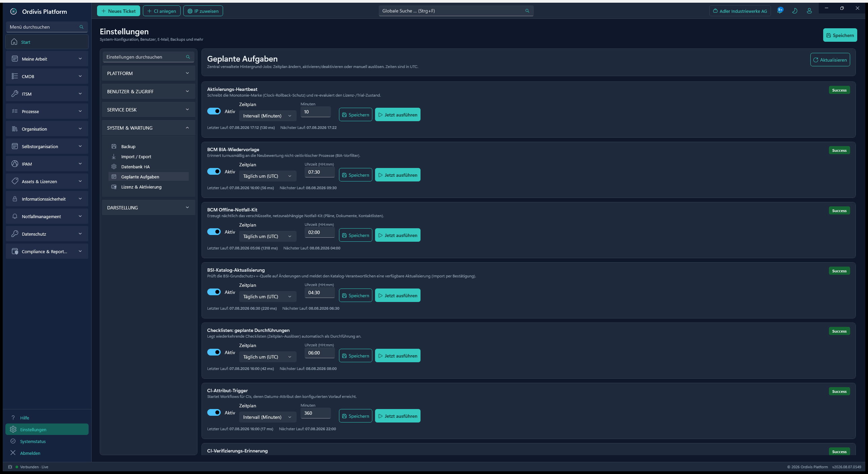The width and height of the screenshot is (868, 474).
Task: Expand the Selbstorganisation menu
Action: coord(47,146)
